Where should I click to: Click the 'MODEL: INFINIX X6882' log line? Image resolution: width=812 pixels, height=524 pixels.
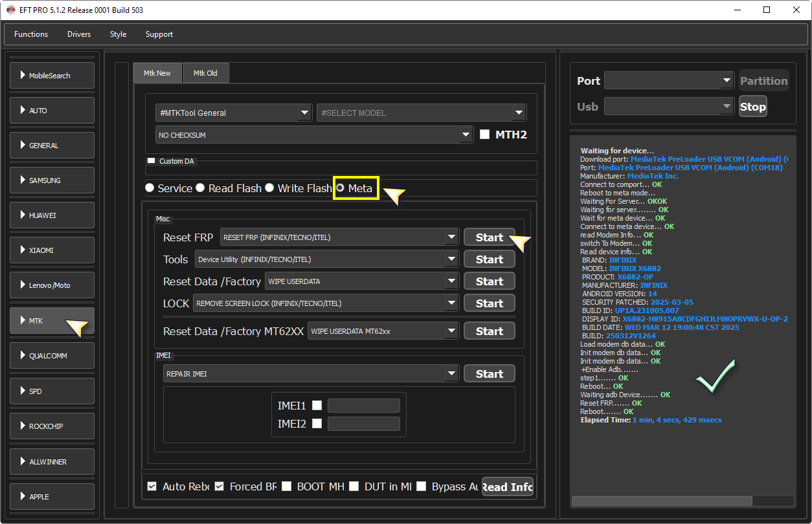(622, 268)
